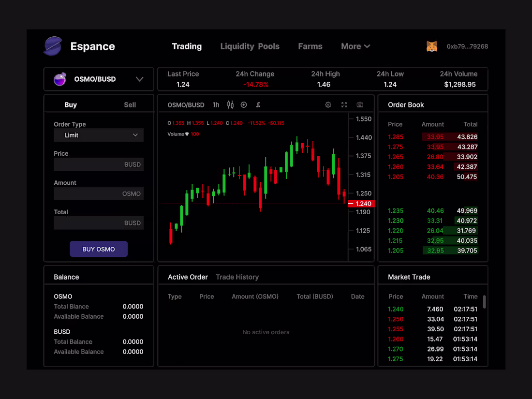Select ask price 1.260 in order book

[396, 166]
